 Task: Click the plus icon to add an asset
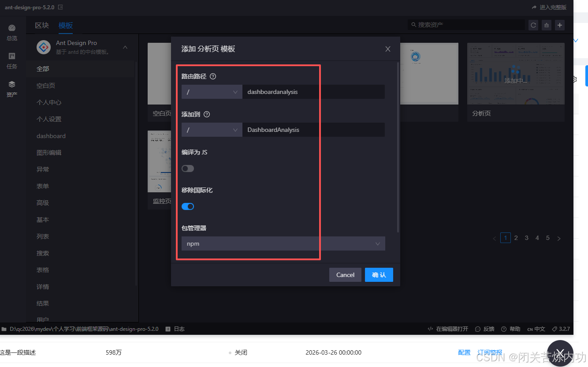[x=560, y=25]
